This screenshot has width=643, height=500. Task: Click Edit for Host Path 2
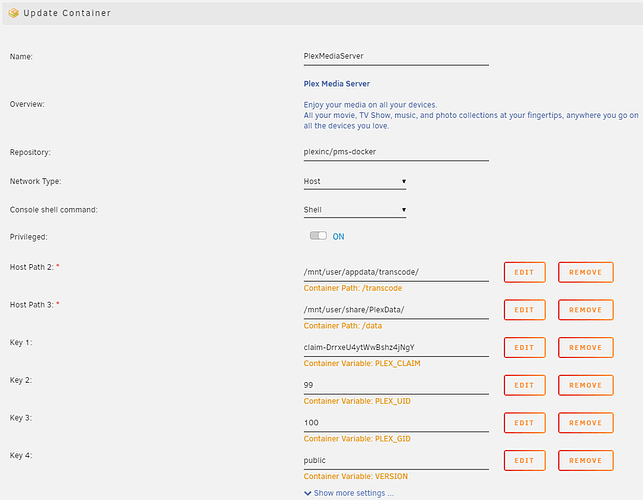coord(524,272)
